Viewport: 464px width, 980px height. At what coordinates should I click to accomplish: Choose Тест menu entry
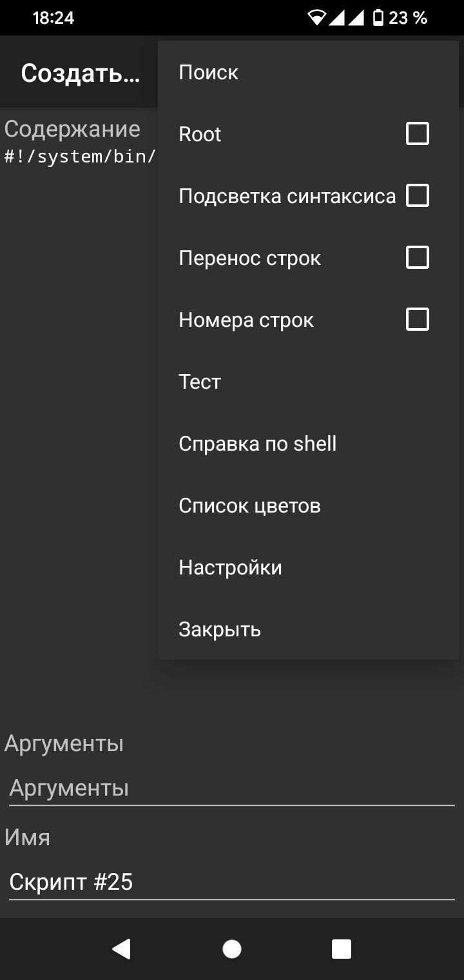[x=308, y=382]
